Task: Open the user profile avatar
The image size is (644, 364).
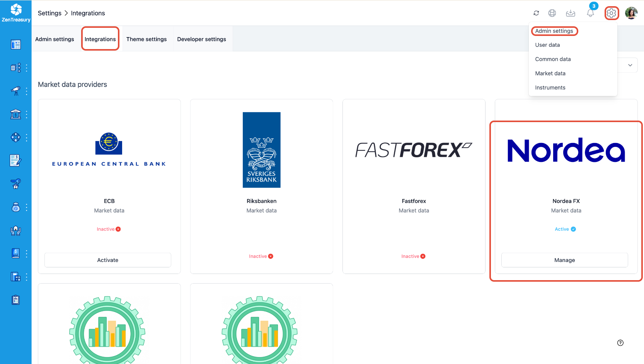Action: coord(631,13)
